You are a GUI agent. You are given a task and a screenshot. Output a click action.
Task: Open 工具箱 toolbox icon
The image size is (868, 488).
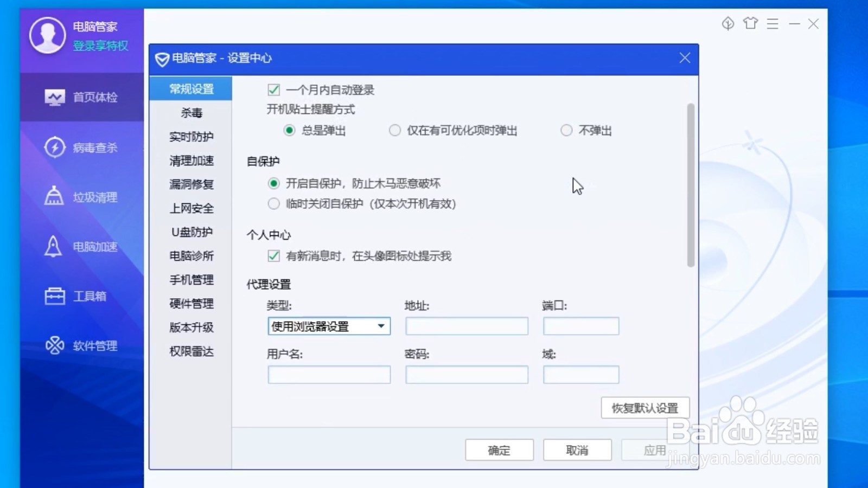(x=55, y=296)
